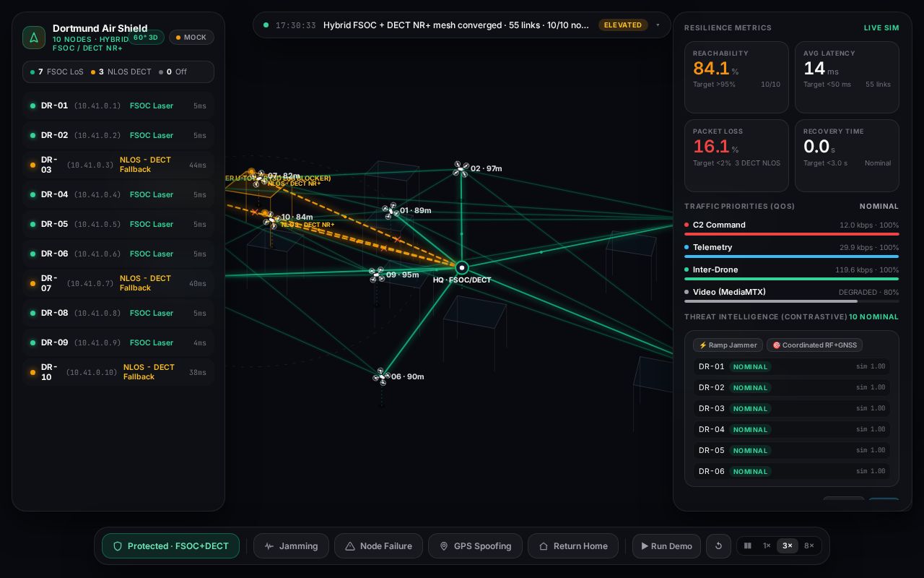Click the Packet Loss 16.1% card
The image size is (924, 578).
tap(736, 155)
